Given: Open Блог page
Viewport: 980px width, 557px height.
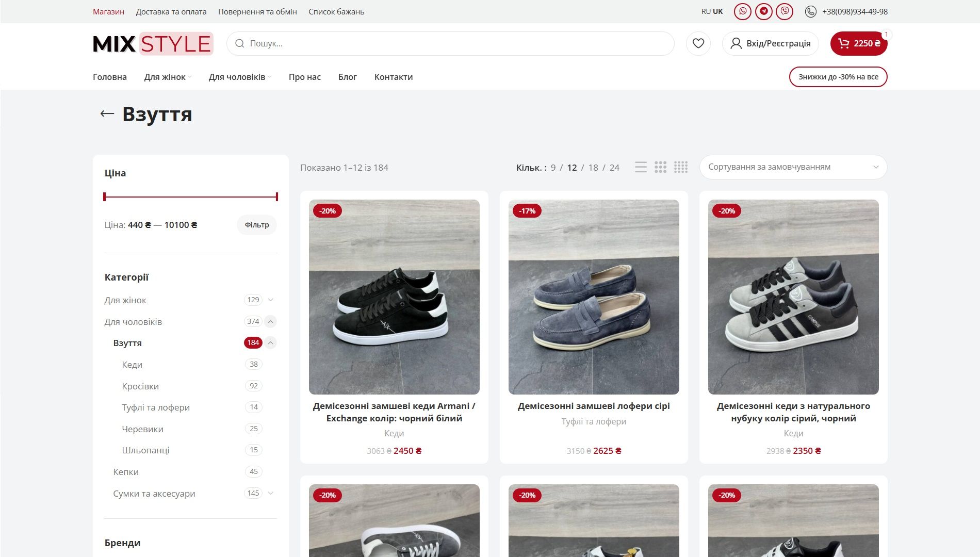Looking at the screenshot, I should (348, 77).
